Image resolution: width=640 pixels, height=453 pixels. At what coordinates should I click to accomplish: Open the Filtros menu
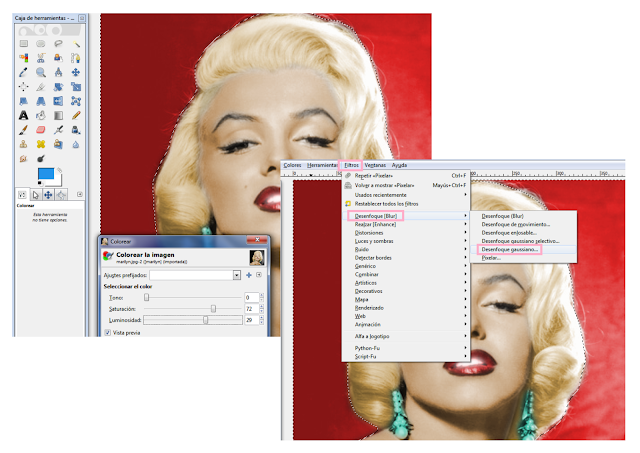tap(351, 165)
